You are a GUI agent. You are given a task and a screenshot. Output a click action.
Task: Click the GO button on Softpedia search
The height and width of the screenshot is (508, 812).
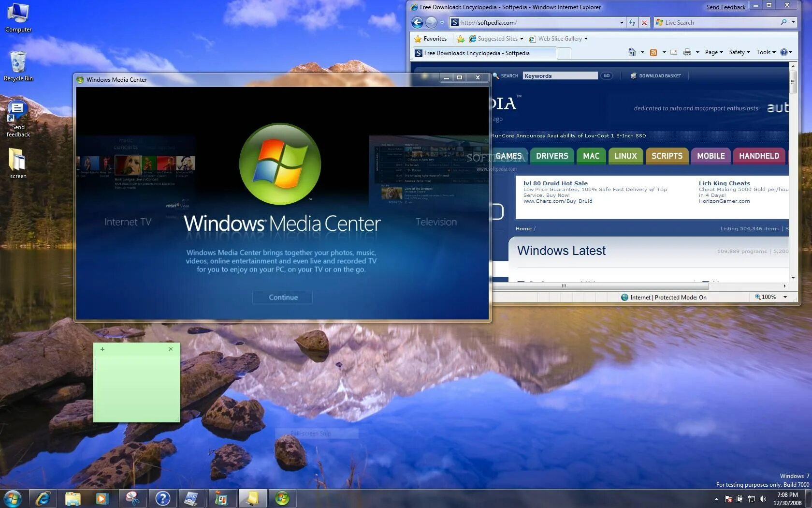tap(606, 76)
